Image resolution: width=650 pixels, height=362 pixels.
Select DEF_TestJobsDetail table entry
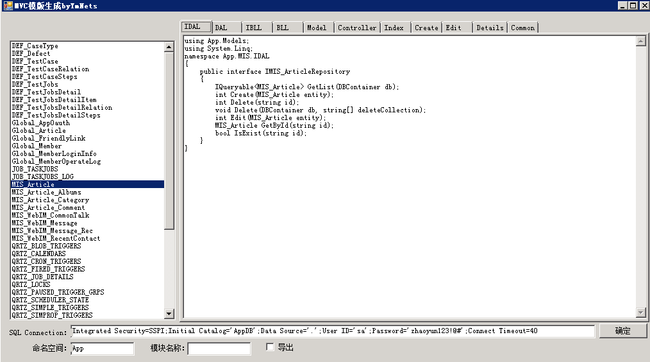point(87,92)
